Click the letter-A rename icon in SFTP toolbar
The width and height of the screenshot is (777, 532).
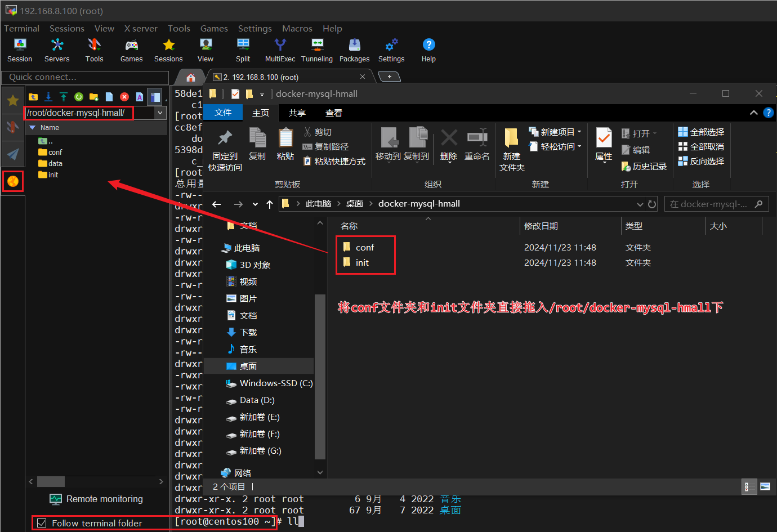point(140,97)
